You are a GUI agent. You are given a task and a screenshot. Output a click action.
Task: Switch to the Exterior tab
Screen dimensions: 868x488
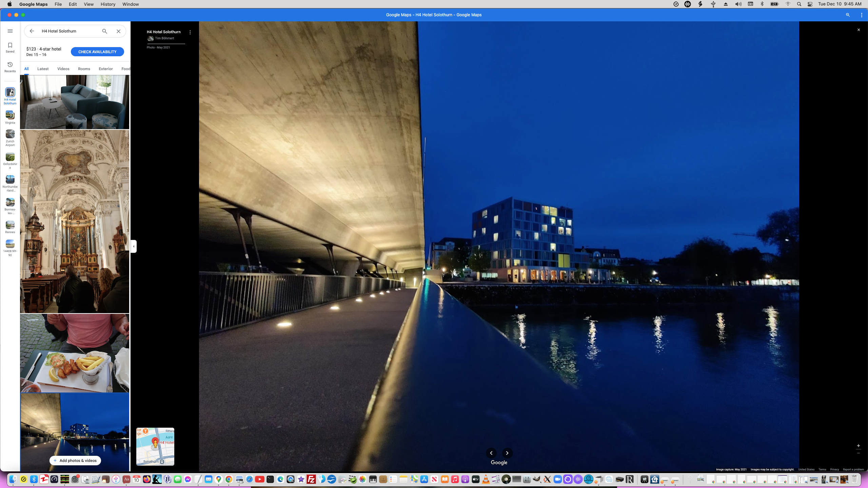[x=105, y=69]
